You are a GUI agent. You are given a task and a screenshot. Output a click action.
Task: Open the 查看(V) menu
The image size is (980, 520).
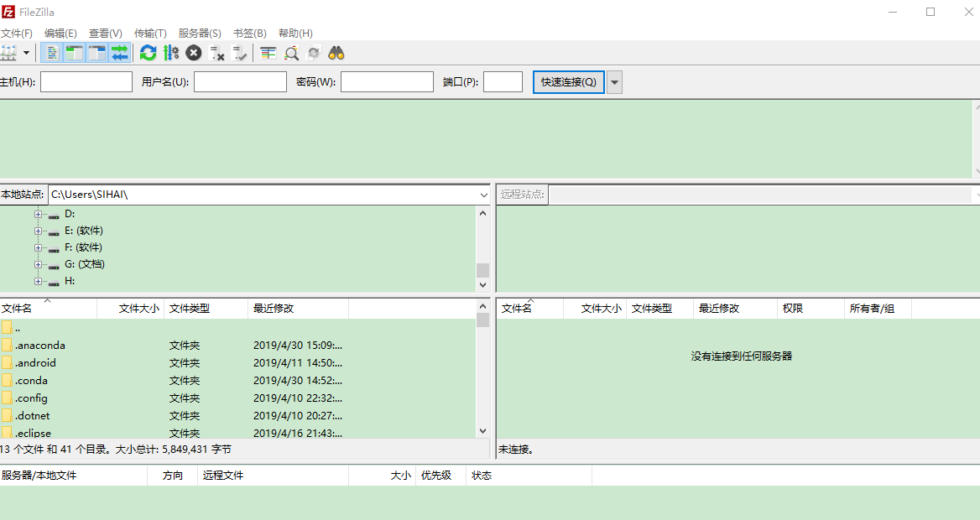click(106, 33)
